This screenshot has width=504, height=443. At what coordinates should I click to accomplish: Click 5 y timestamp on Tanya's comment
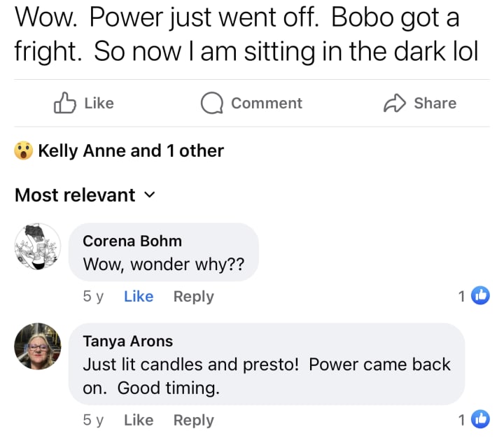pos(92,420)
